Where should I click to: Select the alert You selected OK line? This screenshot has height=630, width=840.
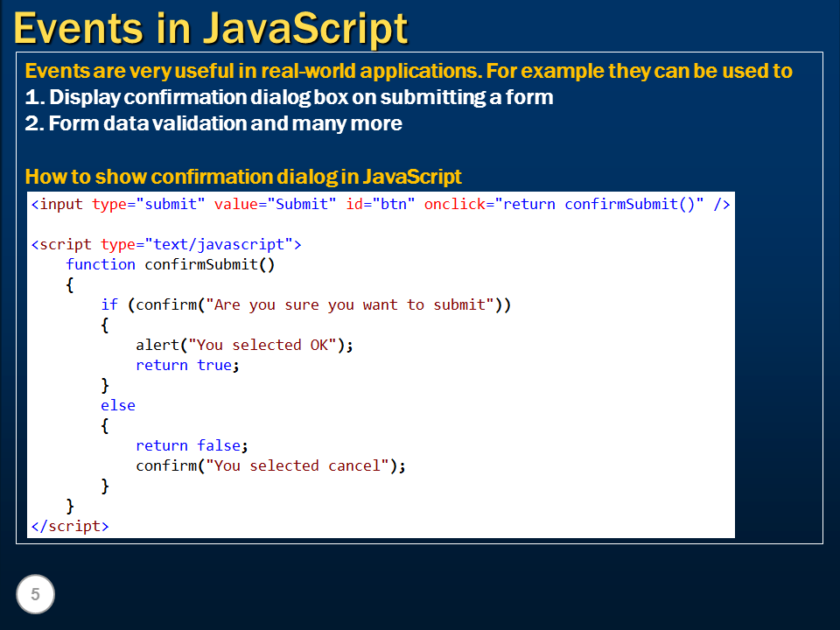click(243, 345)
